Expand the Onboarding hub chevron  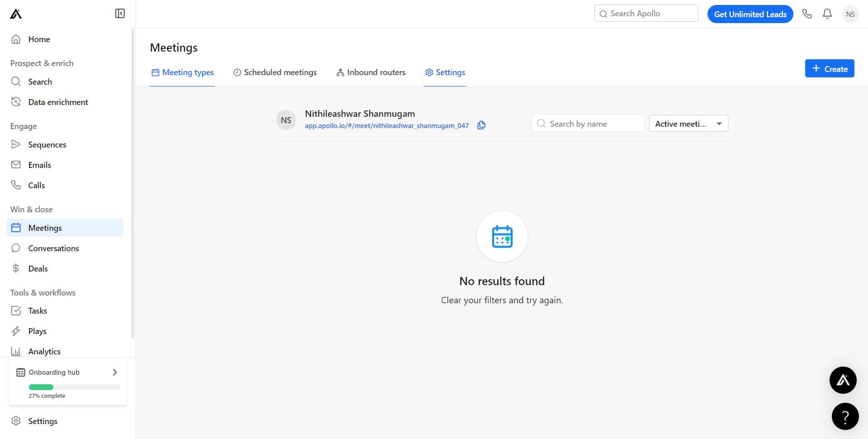115,372
